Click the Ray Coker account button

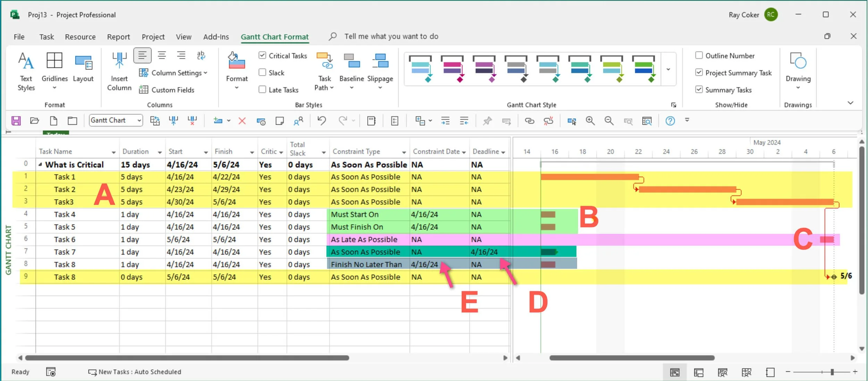point(753,15)
